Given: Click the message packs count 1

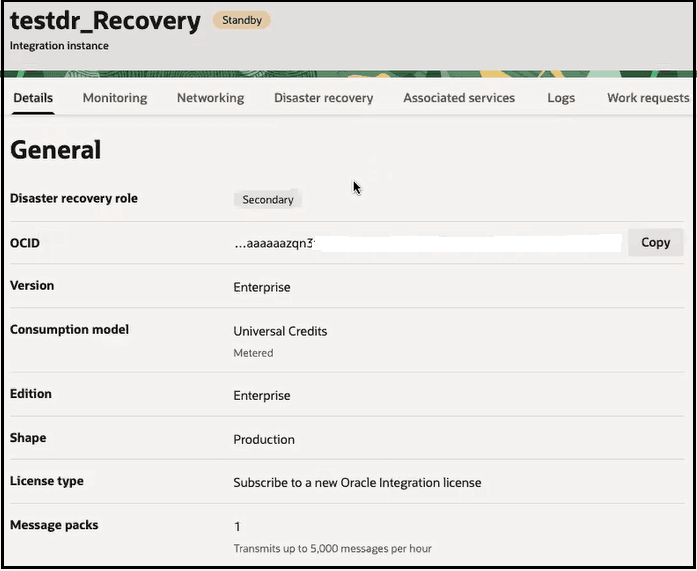Looking at the screenshot, I should point(237,527).
